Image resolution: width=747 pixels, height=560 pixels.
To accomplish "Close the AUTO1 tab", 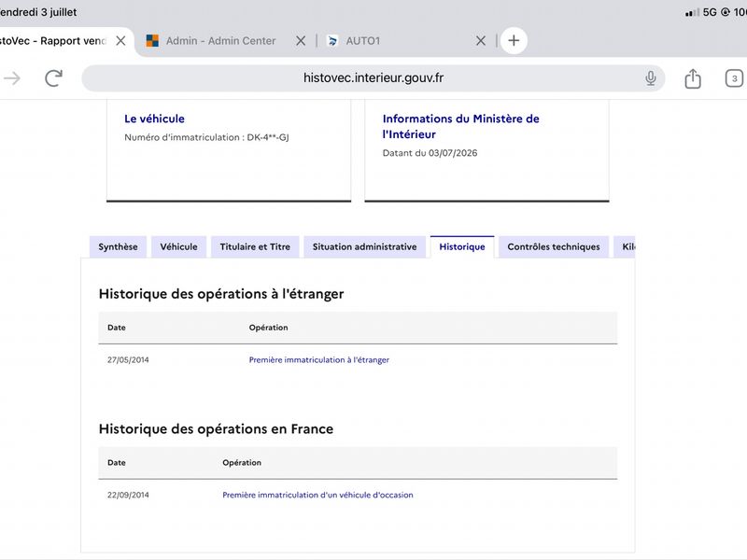I will [x=481, y=41].
